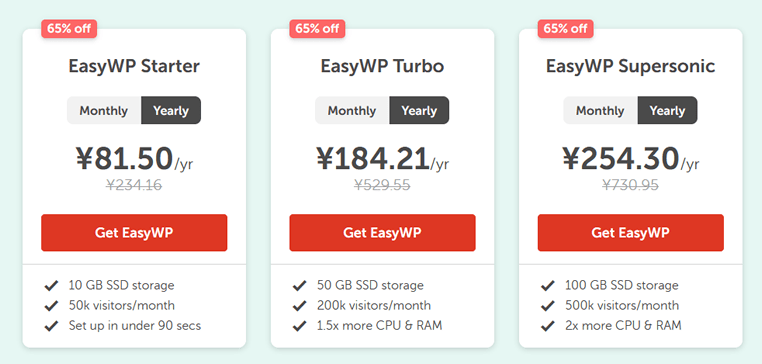Click checkmark icon beside 50k visitors/month

[51, 306]
